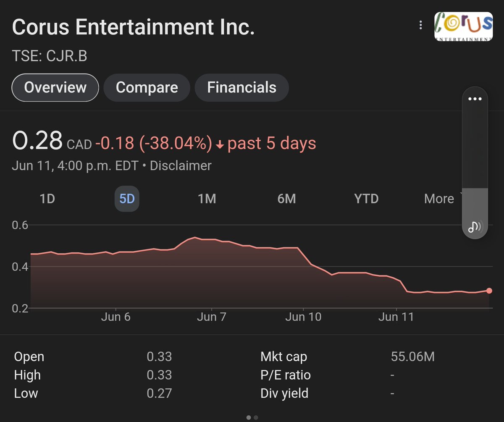Image resolution: width=504 pixels, height=422 pixels.
Task: Tap the Mkt cap label
Action: click(284, 357)
